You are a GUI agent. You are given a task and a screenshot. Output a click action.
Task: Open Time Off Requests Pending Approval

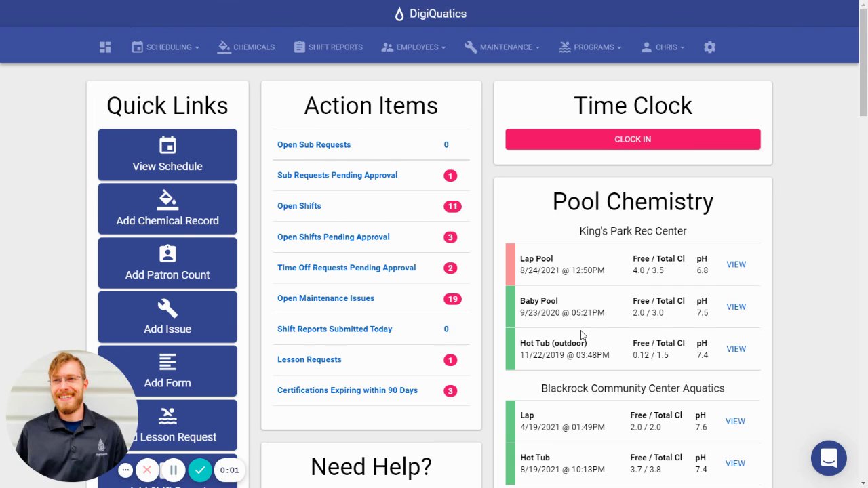(347, 268)
